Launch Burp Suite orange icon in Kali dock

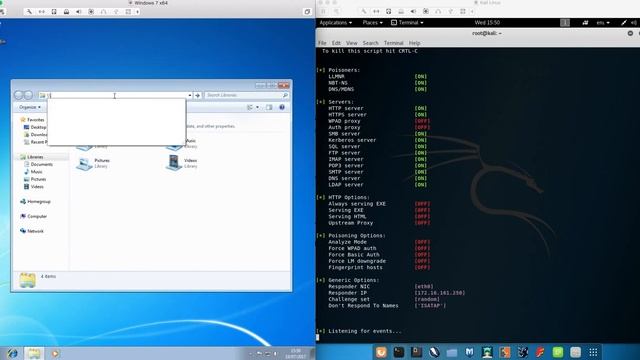(x=505, y=352)
